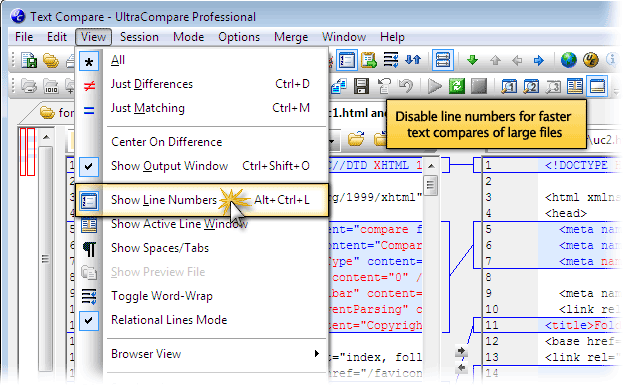Click the gray left arrow merge icon
This screenshot has width=625, height=388.
click(517, 61)
